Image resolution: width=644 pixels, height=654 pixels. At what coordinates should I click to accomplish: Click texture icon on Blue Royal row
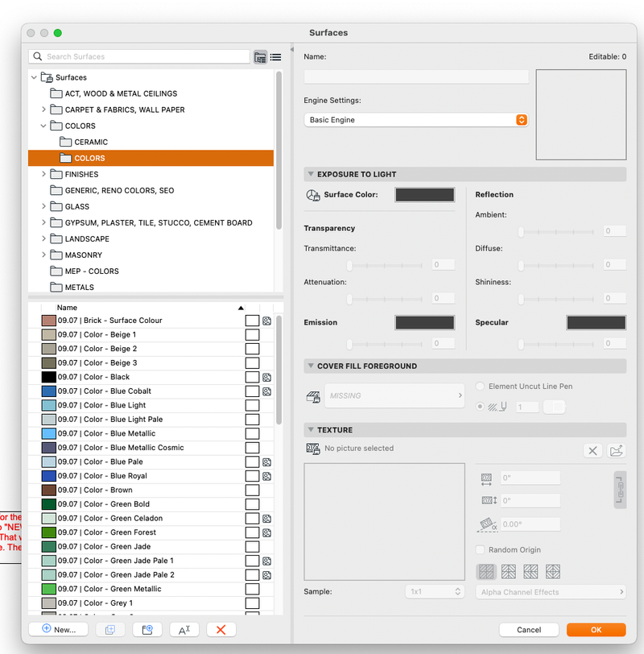pos(266,476)
